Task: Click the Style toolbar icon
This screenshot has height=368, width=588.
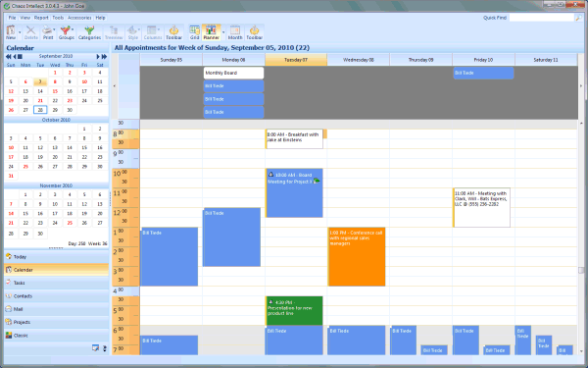Action: point(132,32)
